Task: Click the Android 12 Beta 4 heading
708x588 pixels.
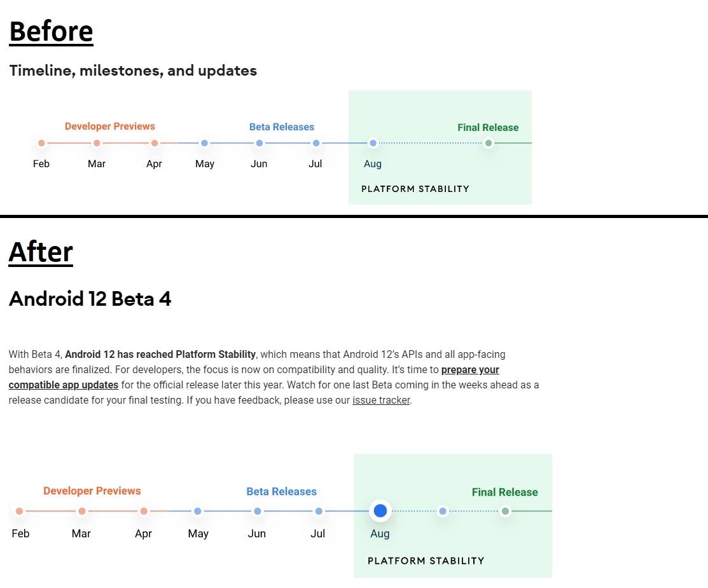Action: pyautogui.click(x=90, y=299)
